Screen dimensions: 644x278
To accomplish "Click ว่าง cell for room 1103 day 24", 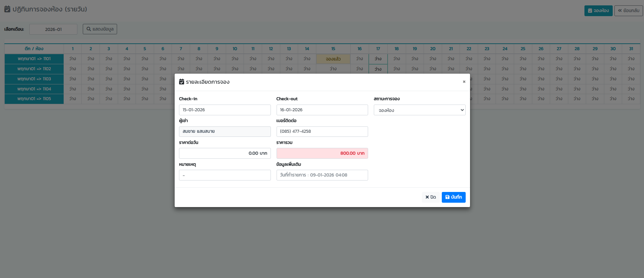I will (x=505, y=79).
